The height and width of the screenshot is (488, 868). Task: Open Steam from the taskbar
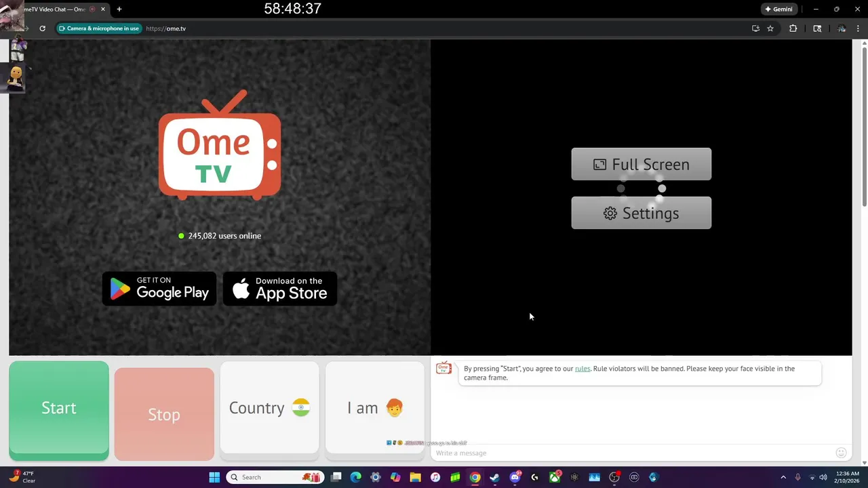(495, 477)
